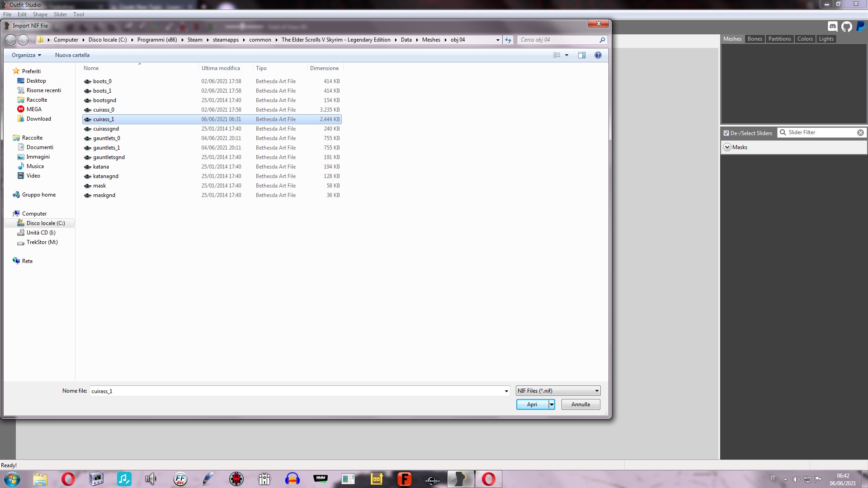
Task: Open the NIF Files type combo box
Action: tap(558, 391)
